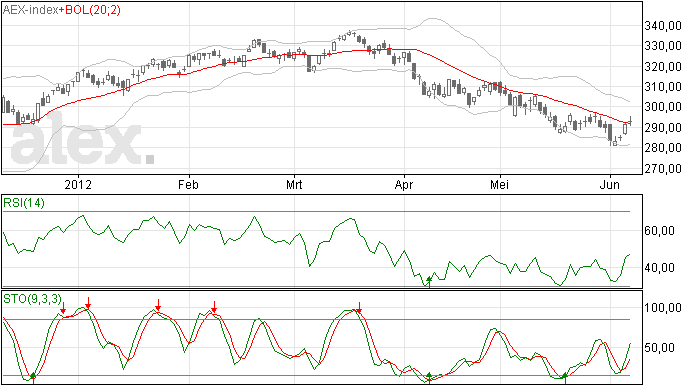Image resolution: width=690 pixels, height=387 pixels.
Task: Click the red sell arrow in early February
Action: 214,307
